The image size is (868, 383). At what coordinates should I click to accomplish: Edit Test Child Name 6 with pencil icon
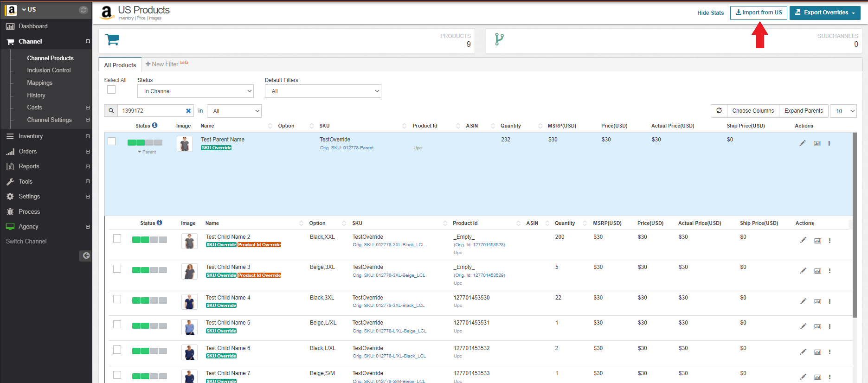pos(803,351)
